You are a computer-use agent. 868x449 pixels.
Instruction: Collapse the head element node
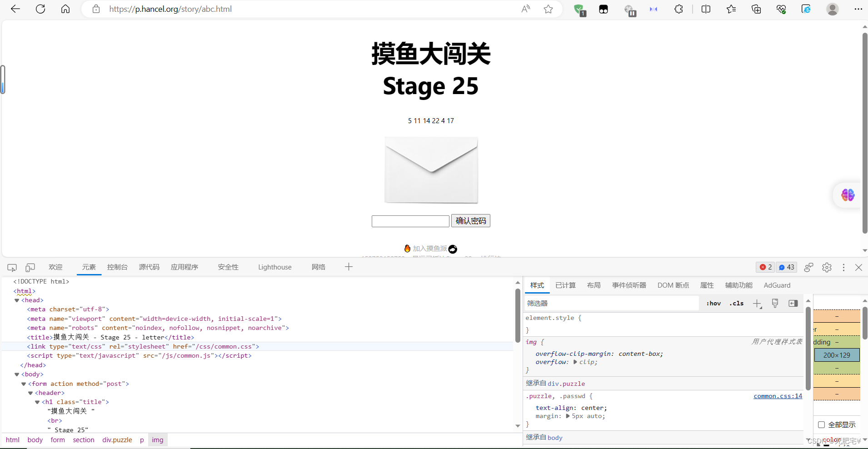click(x=17, y=300)
